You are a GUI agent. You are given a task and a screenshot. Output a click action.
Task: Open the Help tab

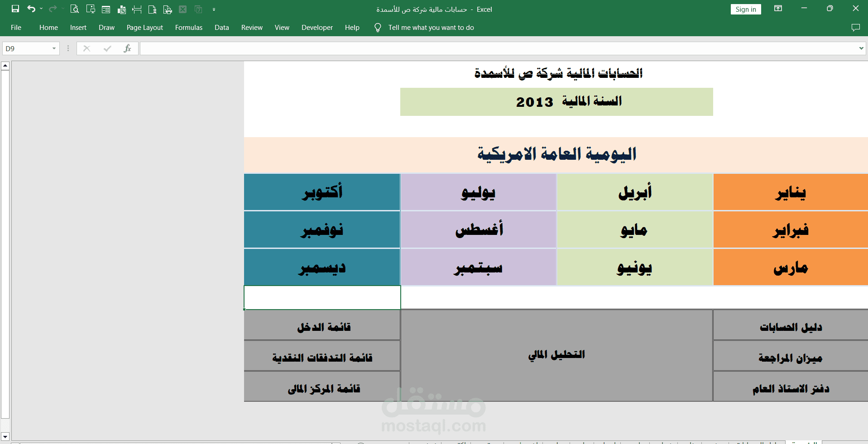(x=352, y=28)
